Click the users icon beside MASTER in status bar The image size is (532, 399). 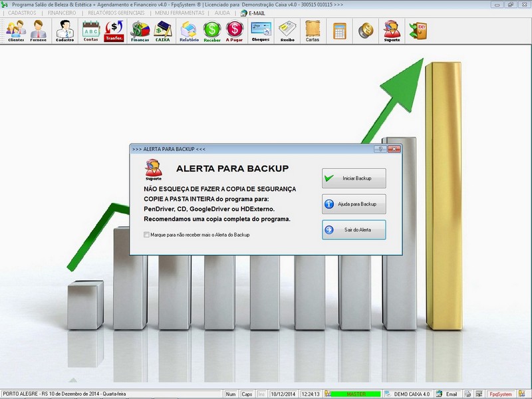(x=327, y=394)
